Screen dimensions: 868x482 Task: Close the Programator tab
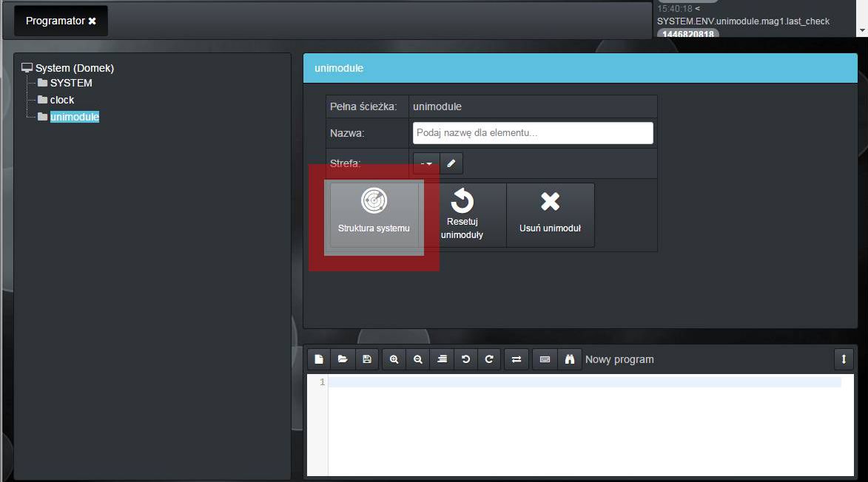point(92,21)
